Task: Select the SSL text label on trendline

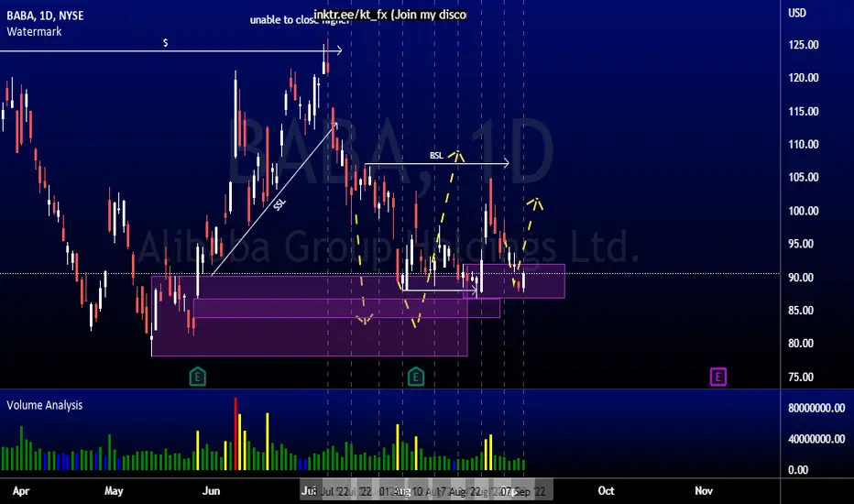Action: point(279,205)
